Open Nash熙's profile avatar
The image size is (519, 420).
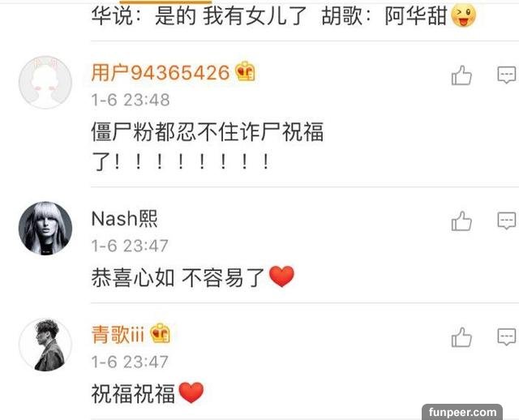[x=45, y=229]
